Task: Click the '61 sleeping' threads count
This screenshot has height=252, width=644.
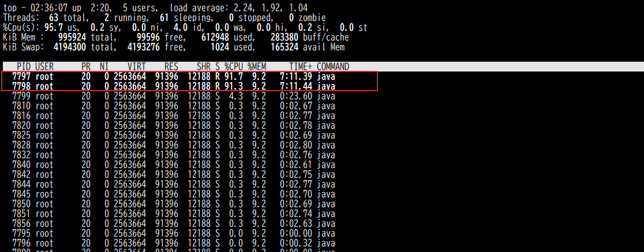Action: click(x=185, y=18)
